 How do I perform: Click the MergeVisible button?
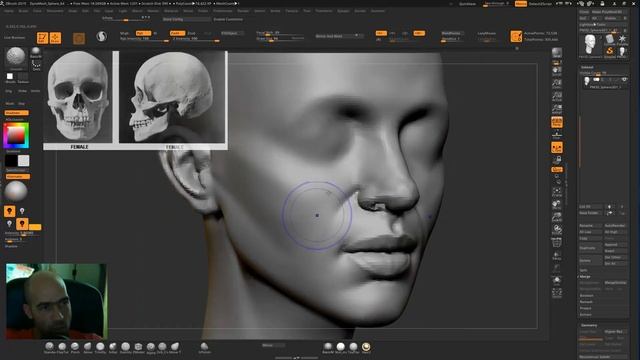pos(615,282)
